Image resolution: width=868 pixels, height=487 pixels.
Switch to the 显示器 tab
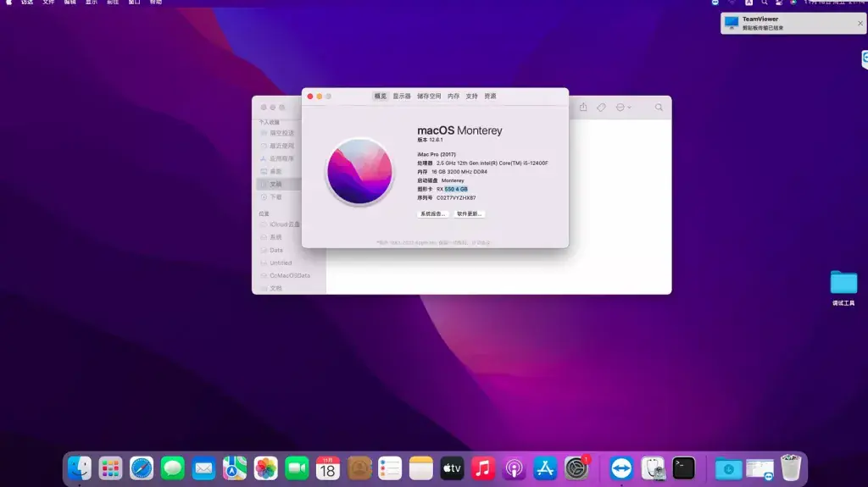tap(402, 97)
